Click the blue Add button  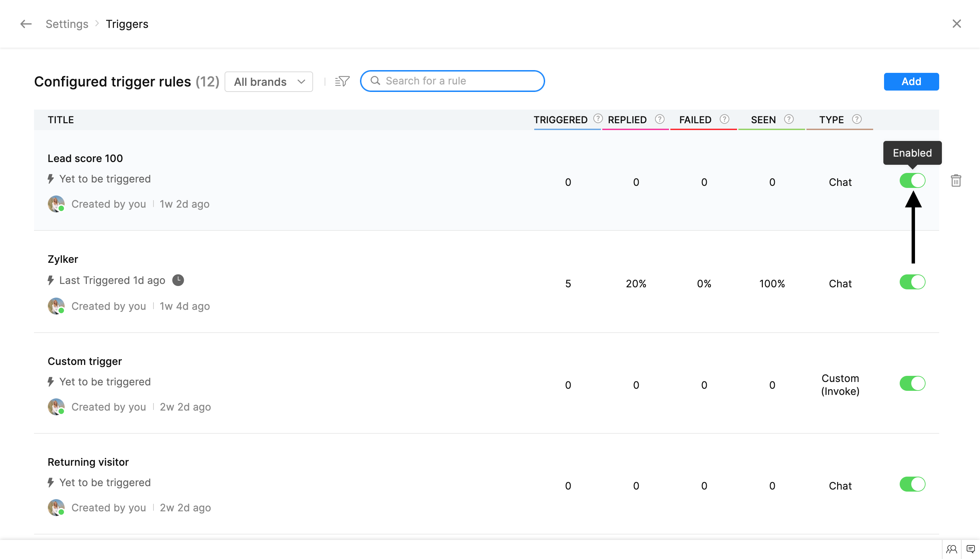tap(911, 81)
